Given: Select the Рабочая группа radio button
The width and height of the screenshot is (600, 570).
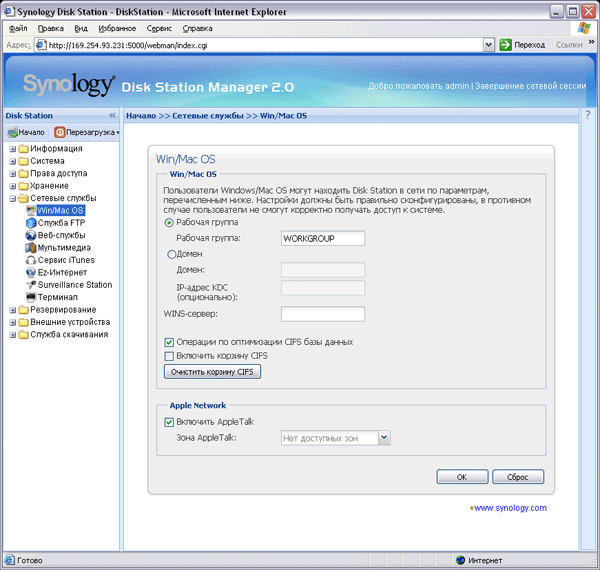Looking at the screenshot, I should pyautogui.click(x=169, y=223).
